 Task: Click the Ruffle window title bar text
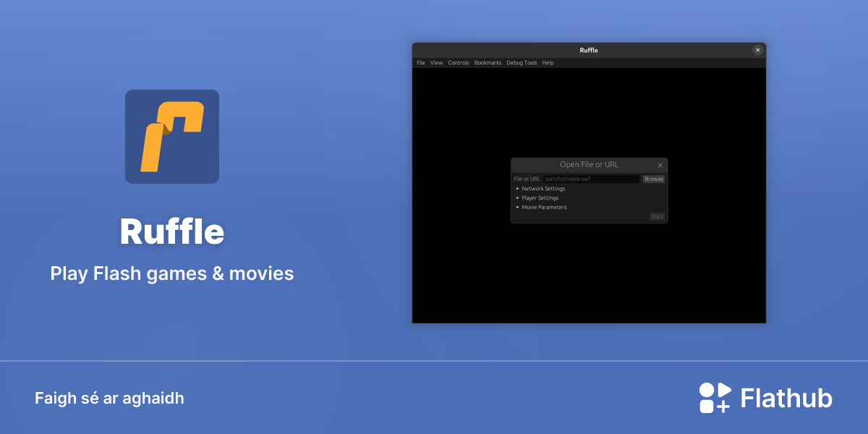tap(589, 50)
